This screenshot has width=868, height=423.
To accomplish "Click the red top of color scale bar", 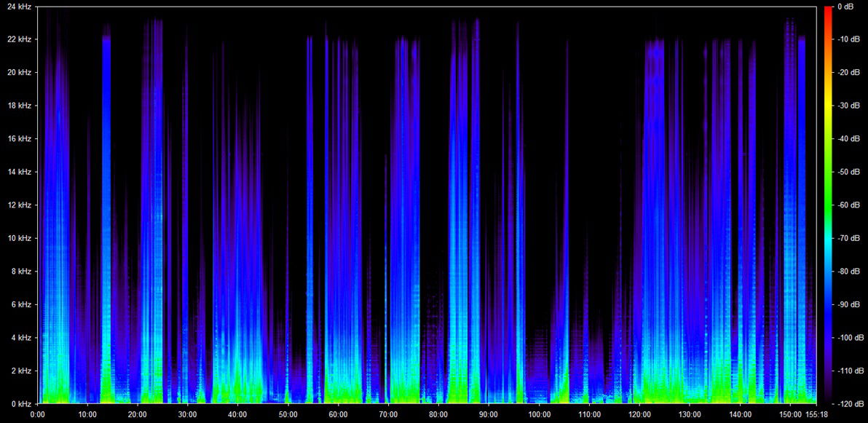I will pos(828,10).
